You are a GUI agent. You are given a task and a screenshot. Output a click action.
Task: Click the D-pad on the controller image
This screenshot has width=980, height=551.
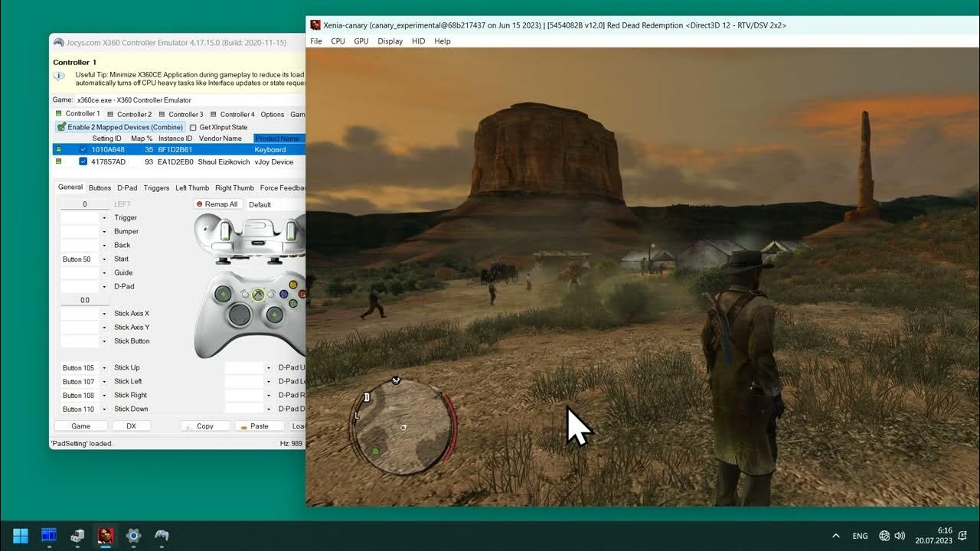tap(240, 314)
